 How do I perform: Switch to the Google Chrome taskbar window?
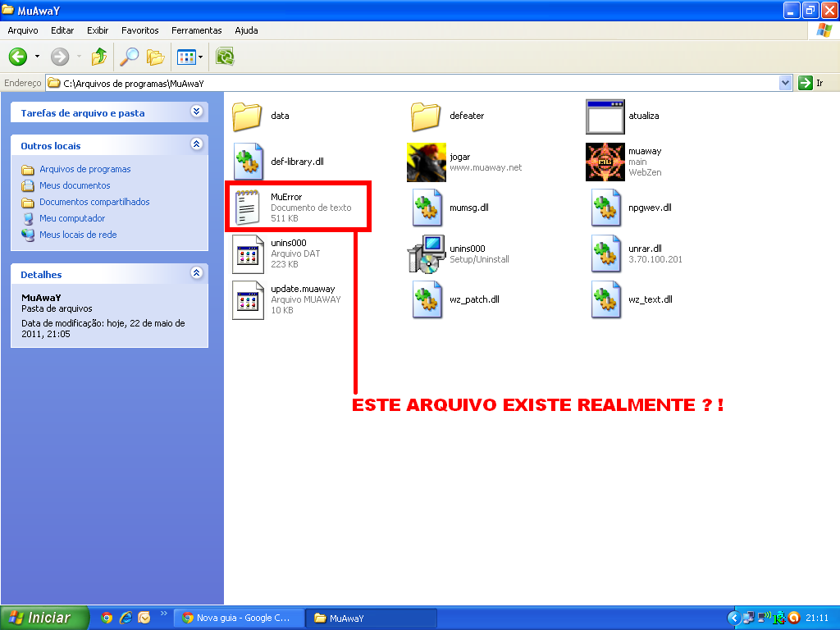pyautogui.click(x=238, y=618)
